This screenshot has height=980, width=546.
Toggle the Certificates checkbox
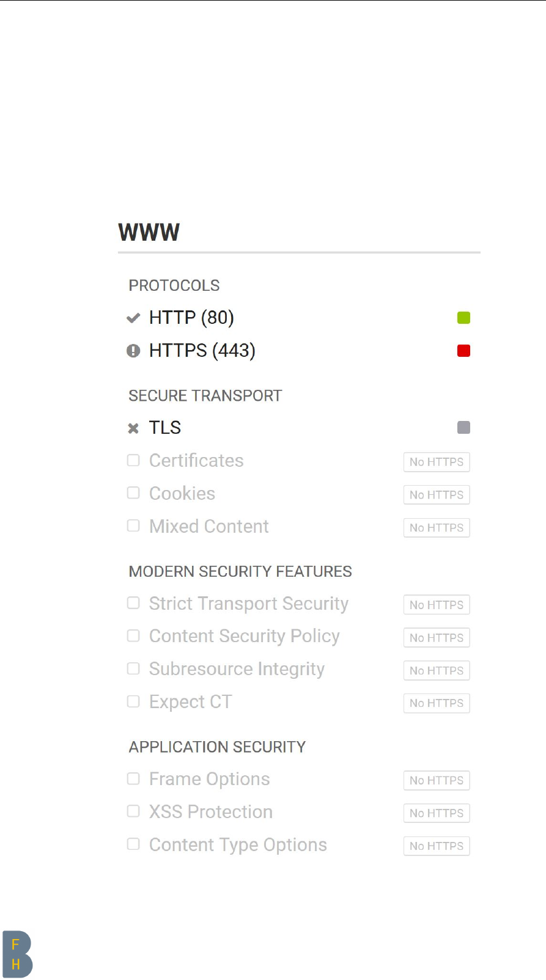click(x=133, y=460)
